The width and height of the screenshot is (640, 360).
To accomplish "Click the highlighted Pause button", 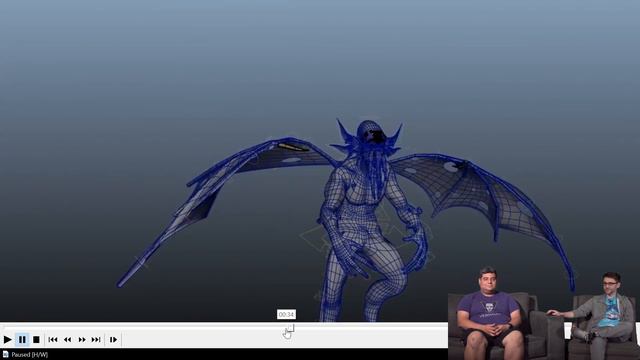I will coord(22,339).
